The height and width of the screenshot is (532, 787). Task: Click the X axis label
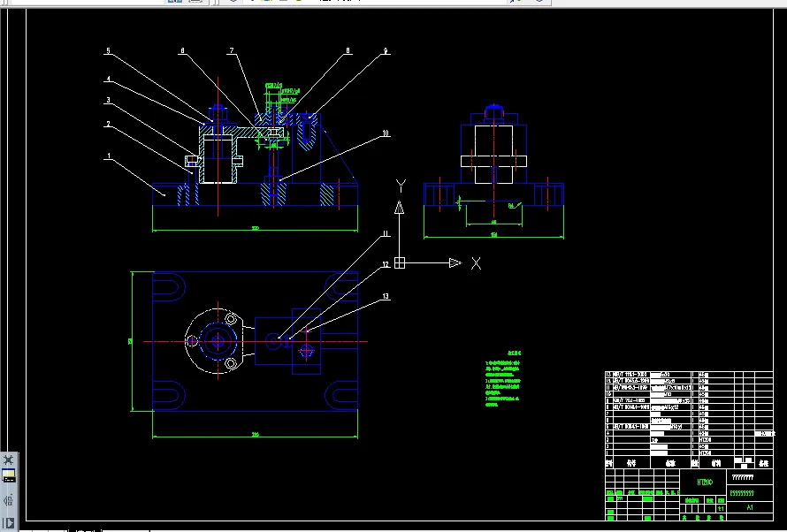point(476,263)
